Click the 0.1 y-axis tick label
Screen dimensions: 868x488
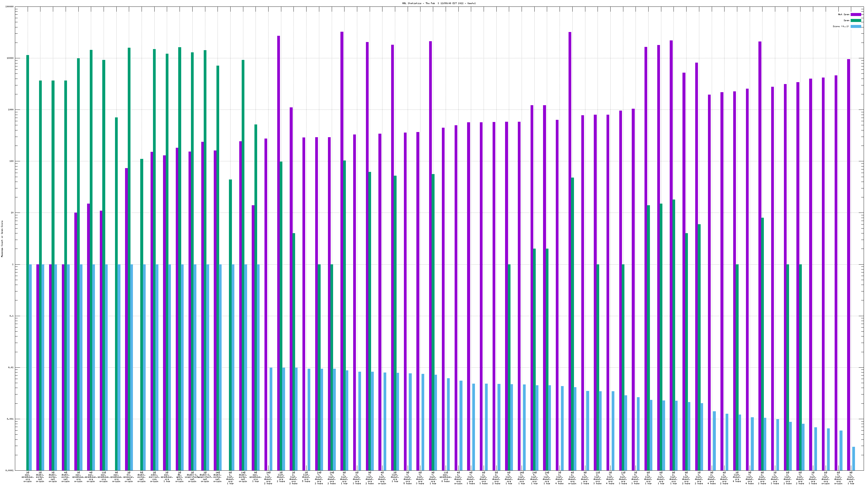tap(12, 316)
